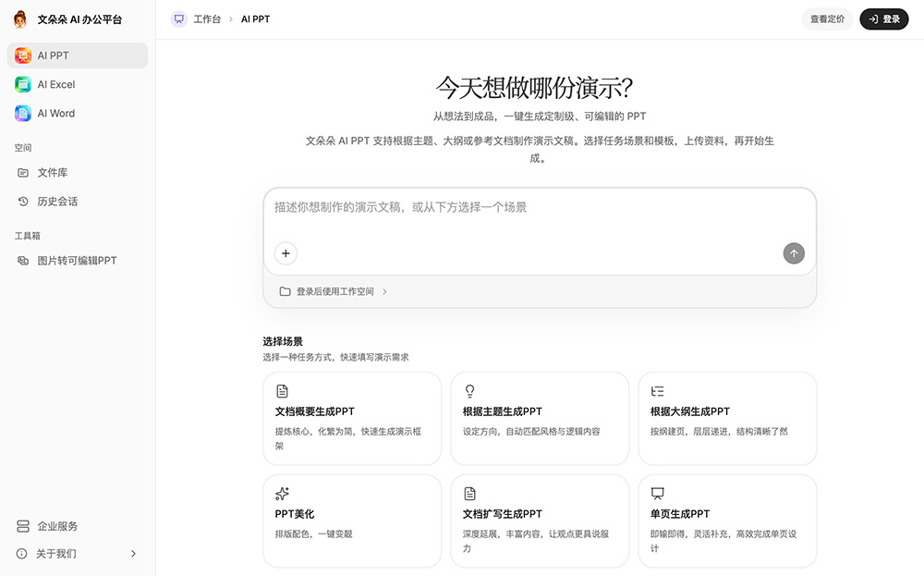This screenshot has width=924, height=576.
Task: Click the AI Word blue icon
Action: point(23,113)
